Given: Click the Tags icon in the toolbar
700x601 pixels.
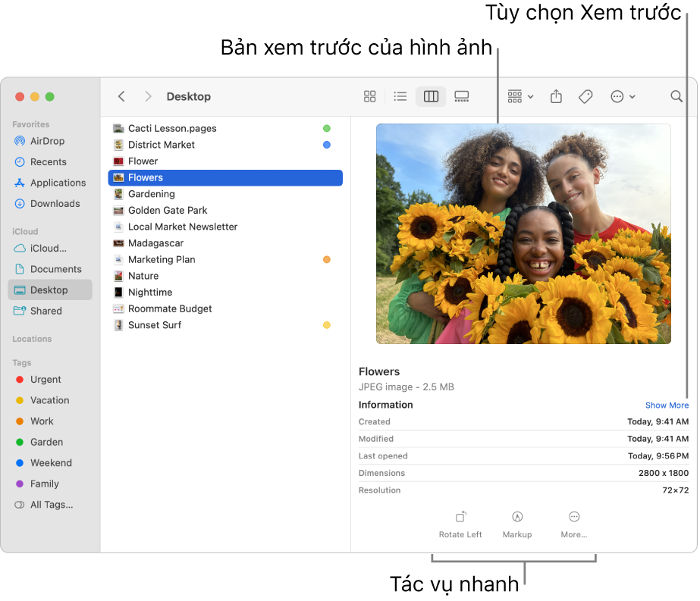Looking at the screenshot, I should (585, 96).
